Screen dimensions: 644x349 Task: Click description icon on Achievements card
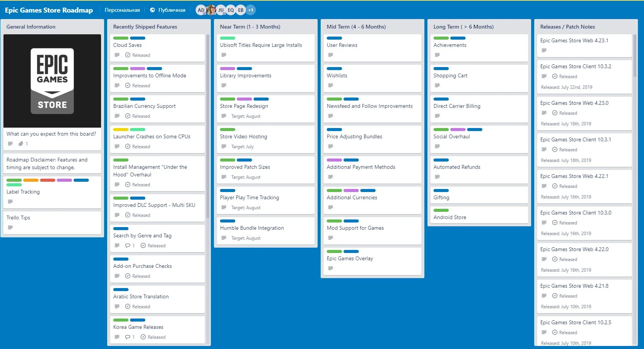[x=437, y=55]
